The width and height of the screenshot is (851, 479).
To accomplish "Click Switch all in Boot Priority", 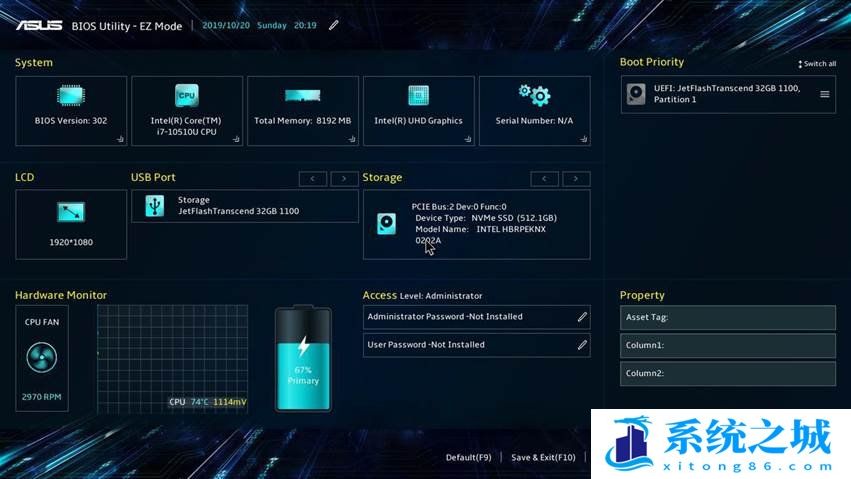I will tap(817, 64).
